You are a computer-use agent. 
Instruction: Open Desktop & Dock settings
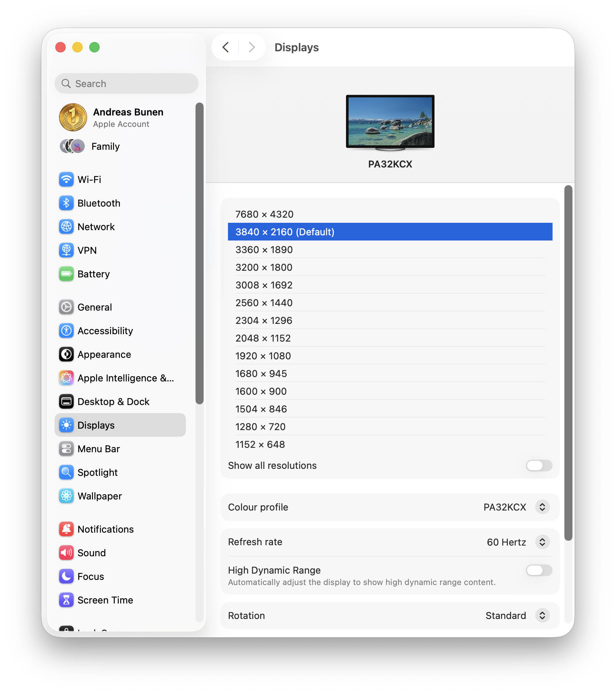click(66, 401)
